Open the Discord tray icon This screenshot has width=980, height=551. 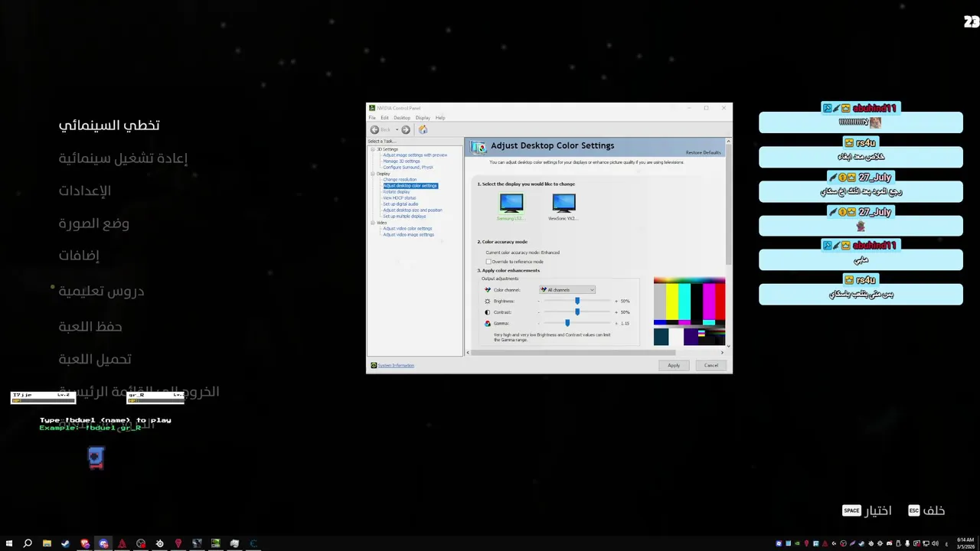pyautogui.click(x=889, y=543)
